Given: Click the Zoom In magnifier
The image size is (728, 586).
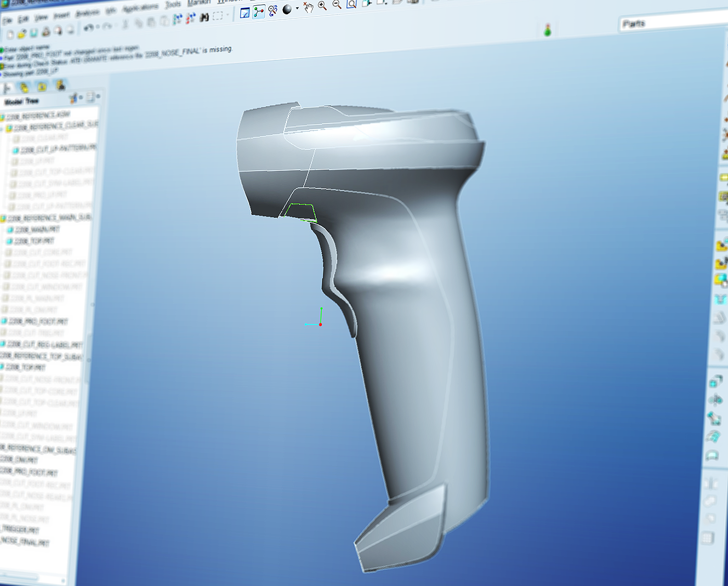Looking at the screenshot, I should (x=322, y=6).
